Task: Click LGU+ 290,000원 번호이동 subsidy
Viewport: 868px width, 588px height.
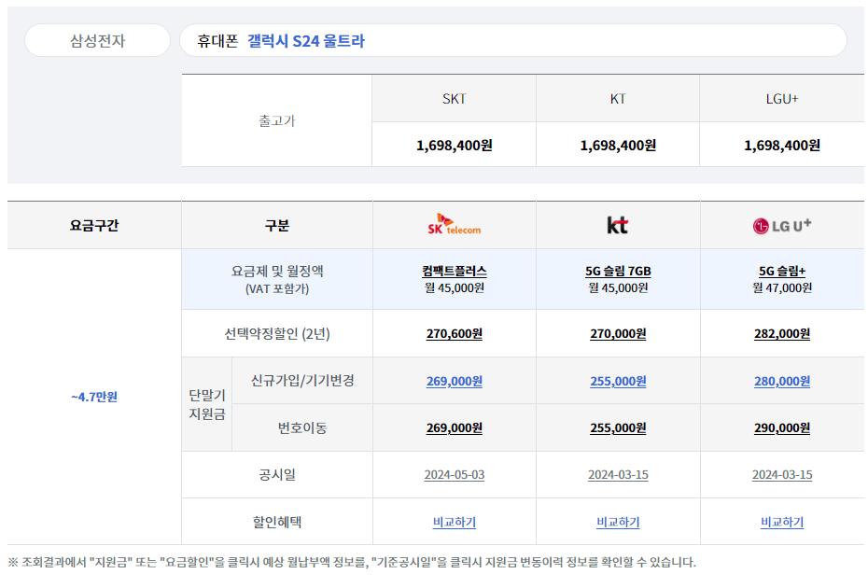Action: [x=781, y=428]
